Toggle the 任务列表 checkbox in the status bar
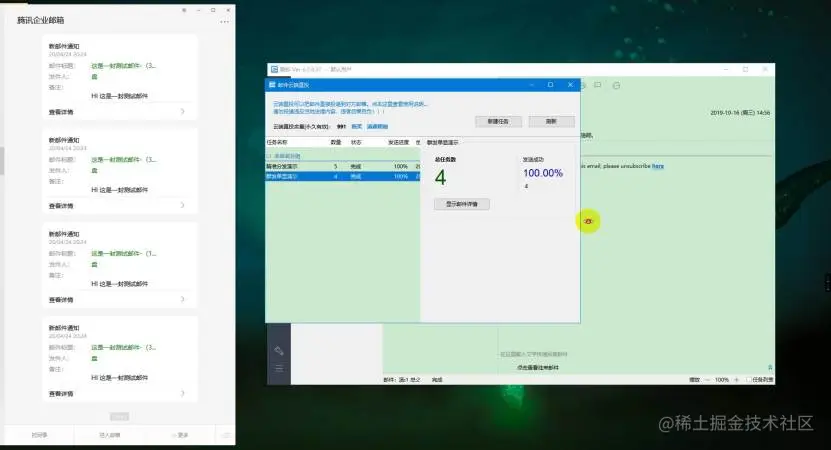 (749, 380)
